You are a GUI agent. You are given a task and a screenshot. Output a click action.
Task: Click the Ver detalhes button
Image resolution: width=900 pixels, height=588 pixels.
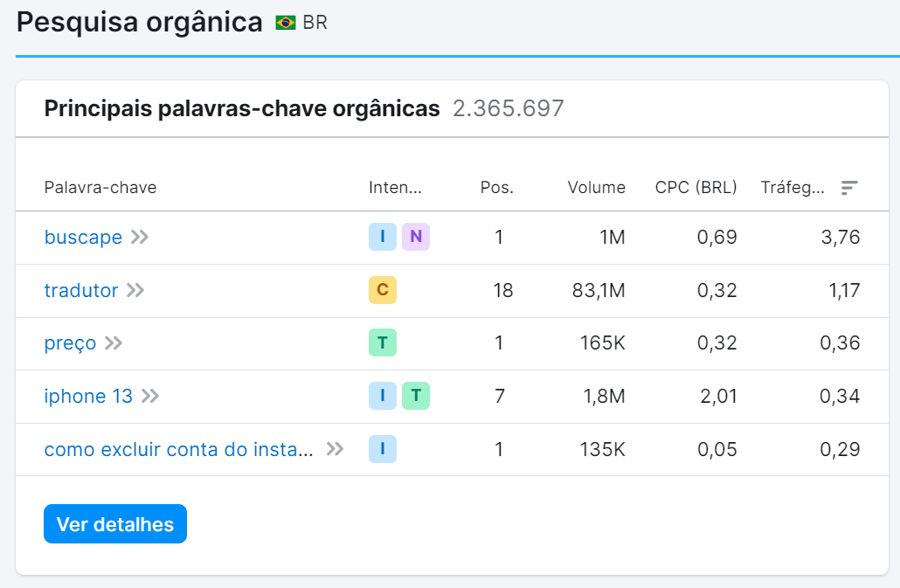click(114, 523)
